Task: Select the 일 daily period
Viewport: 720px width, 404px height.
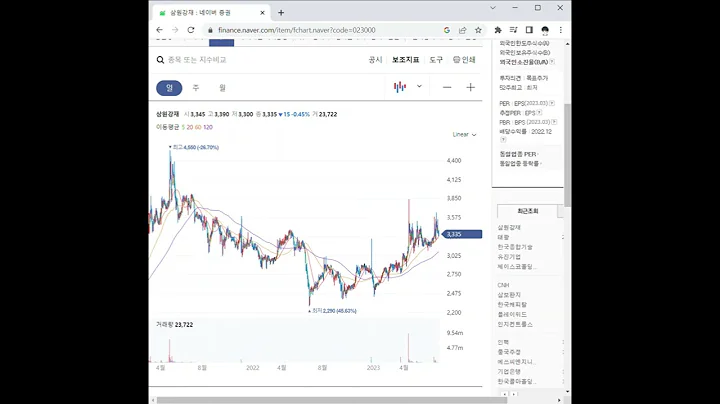Action: (x=169, y=88)
